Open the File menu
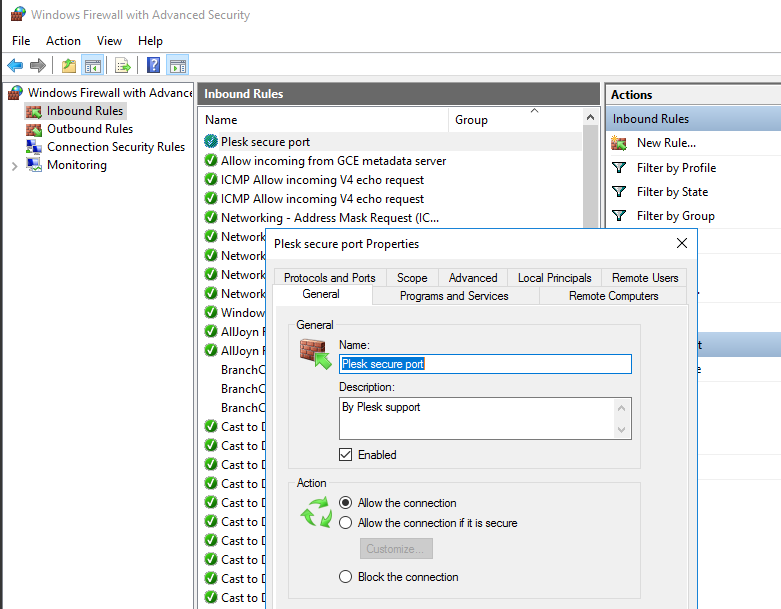Image resolution: width=781 pixels, height=609 pixels. tap(21, 41)
